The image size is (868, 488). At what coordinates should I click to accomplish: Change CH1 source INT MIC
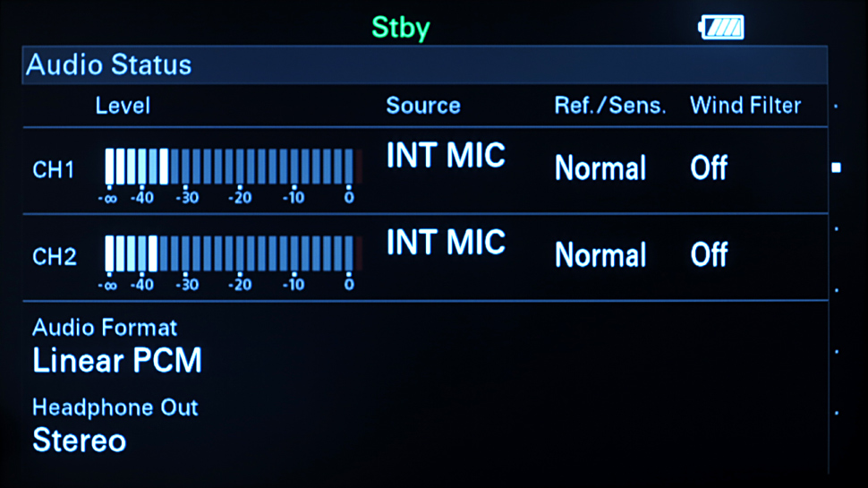click(x=446, y=156)
